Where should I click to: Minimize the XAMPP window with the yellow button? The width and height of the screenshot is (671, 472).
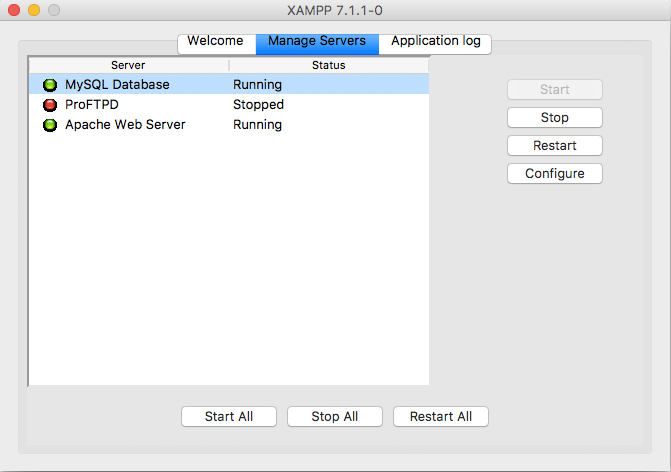point(34,10)
